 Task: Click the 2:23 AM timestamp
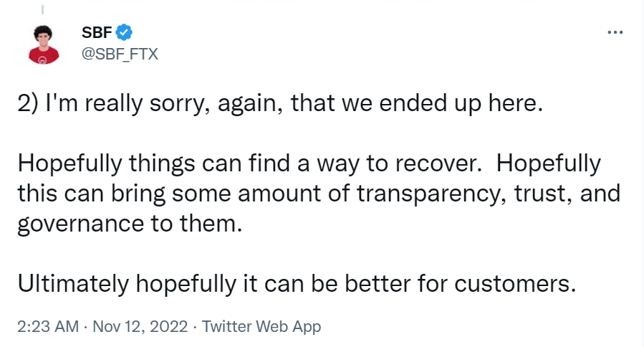coord(47,327)
